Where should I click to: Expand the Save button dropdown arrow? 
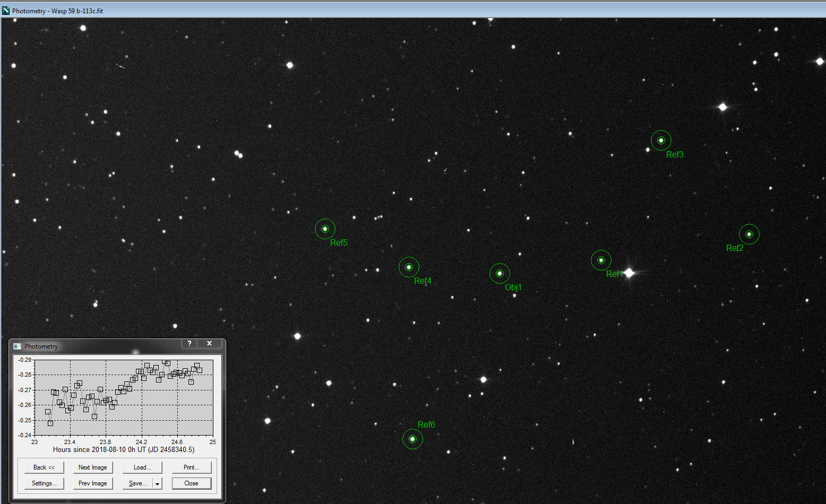[x=158, y=484]
